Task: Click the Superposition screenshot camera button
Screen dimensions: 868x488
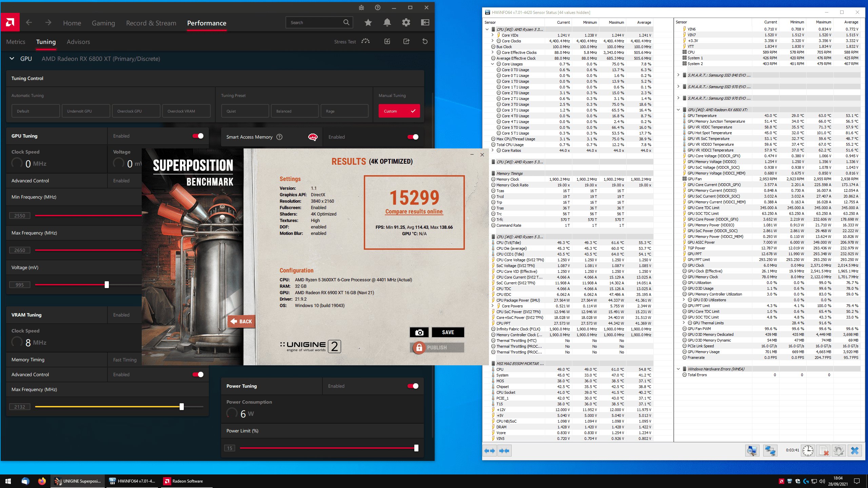Action: point(419,332)
